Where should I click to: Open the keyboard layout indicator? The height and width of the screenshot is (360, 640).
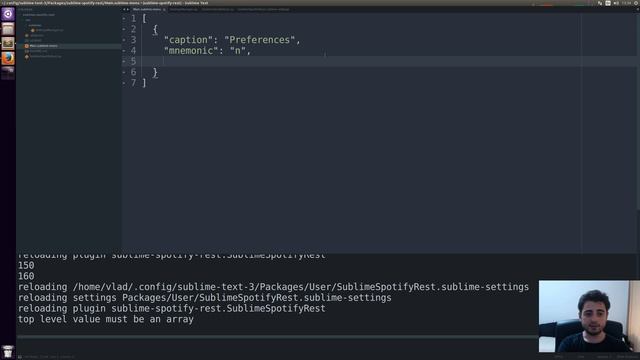(608, 3)
